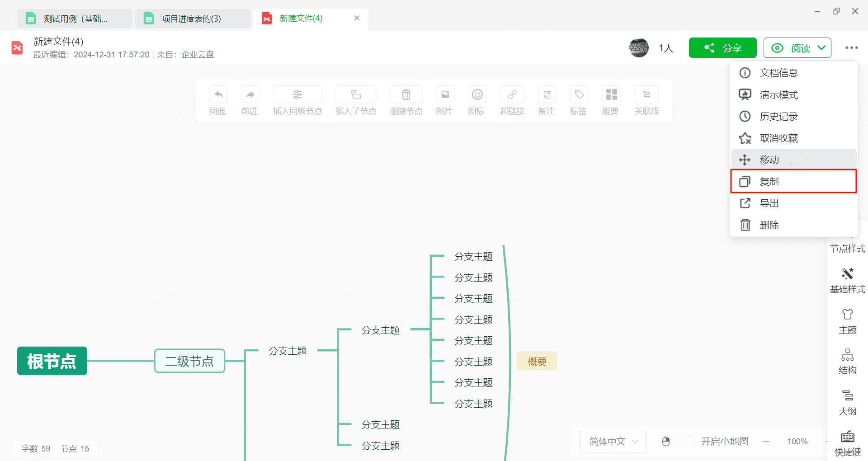Add a note with 备注 icon
The height and width of the screenshot is (461, 868).
(547, 94)
